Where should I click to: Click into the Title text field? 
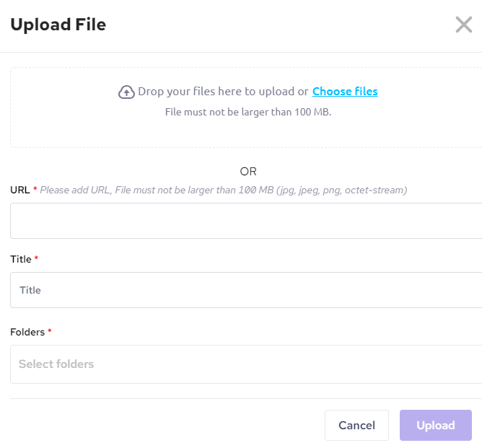[x=245, y=290]
